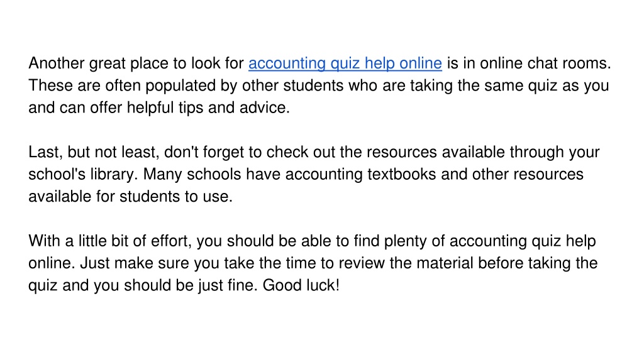
Task: Click the line "available for students to use."
Action: click(131, 197)
